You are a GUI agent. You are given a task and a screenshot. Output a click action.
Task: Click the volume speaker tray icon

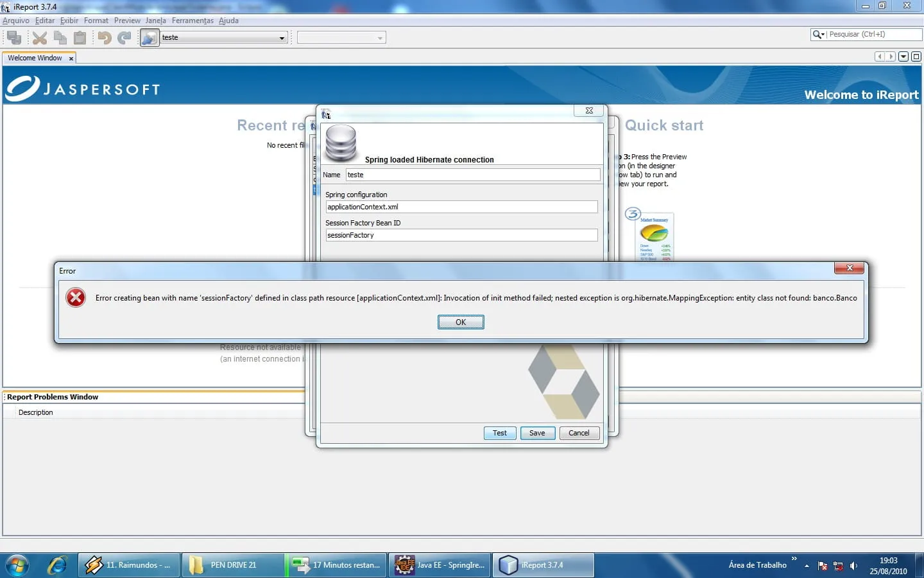click(853, 566)
